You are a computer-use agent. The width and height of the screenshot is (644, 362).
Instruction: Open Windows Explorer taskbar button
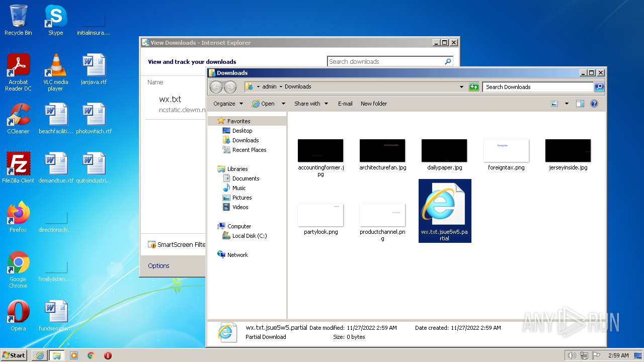[x=56, y=355]
